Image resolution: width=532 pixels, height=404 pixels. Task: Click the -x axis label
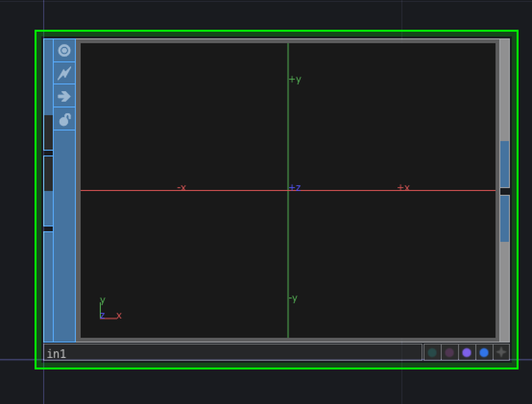click(181, 187)
